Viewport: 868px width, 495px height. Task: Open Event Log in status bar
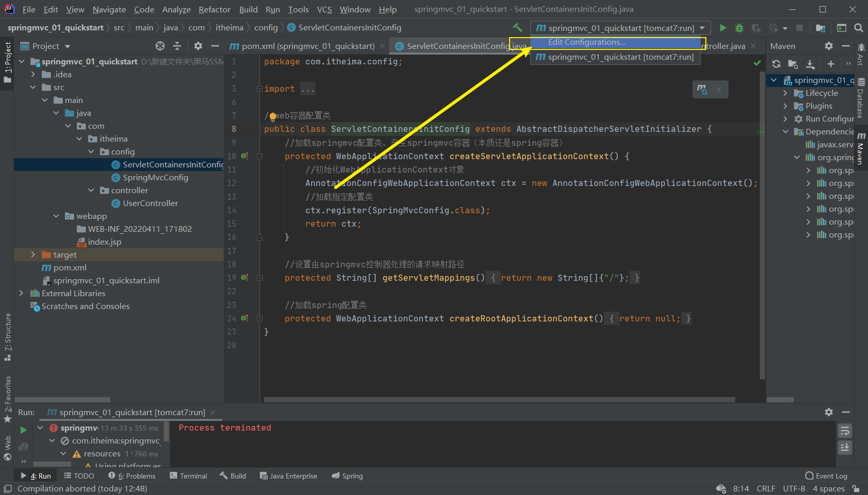tap(826, 476)
